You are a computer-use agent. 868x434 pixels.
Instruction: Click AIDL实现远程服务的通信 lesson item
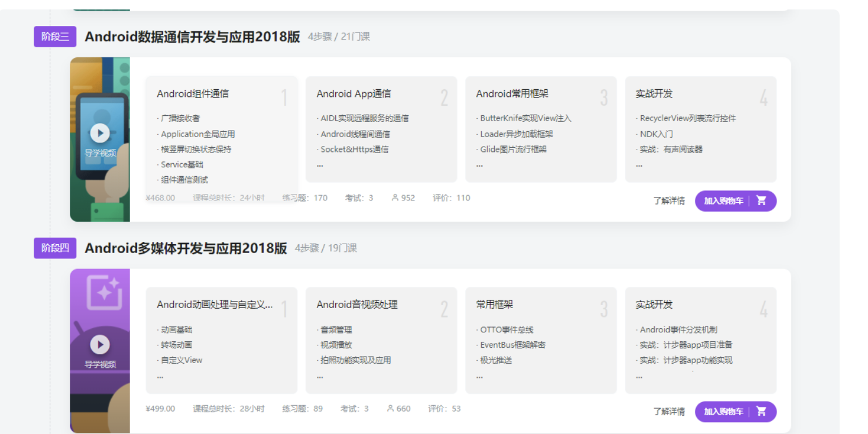tap(362, 118)
